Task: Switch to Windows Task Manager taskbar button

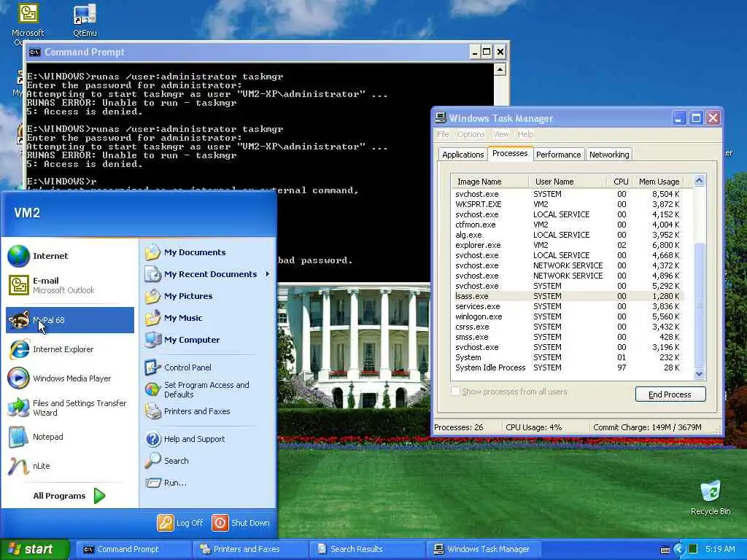Action: point(484,549)
